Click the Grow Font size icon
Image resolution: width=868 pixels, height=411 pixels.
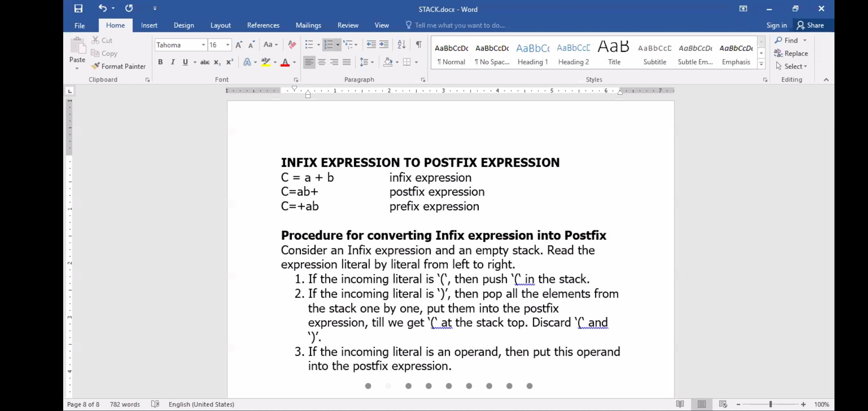(239, 45)
